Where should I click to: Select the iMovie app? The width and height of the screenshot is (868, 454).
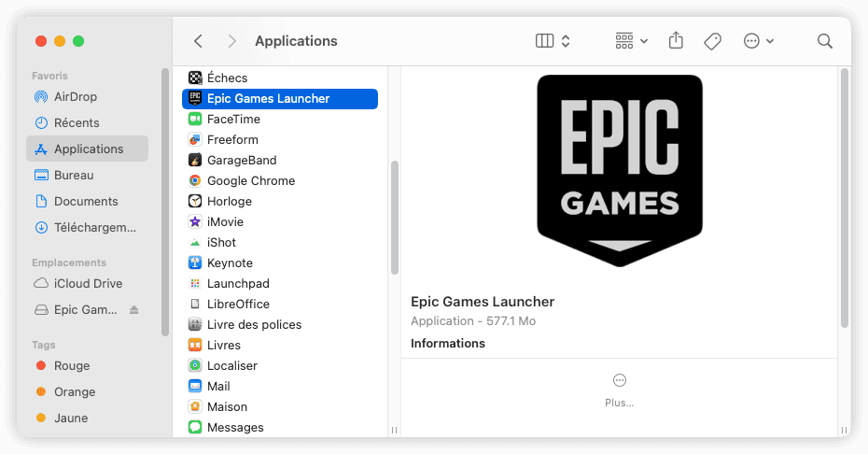tap(280, 221)
